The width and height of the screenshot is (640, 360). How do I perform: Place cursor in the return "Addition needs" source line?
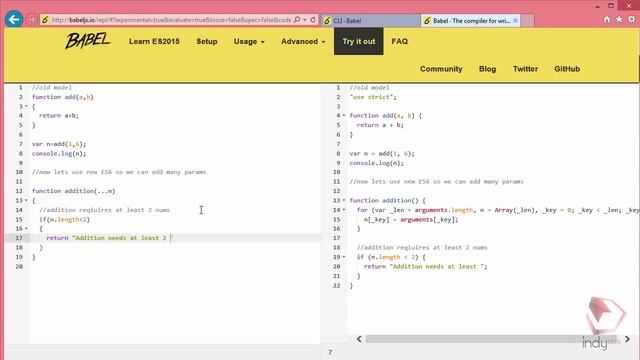point(109,238)
